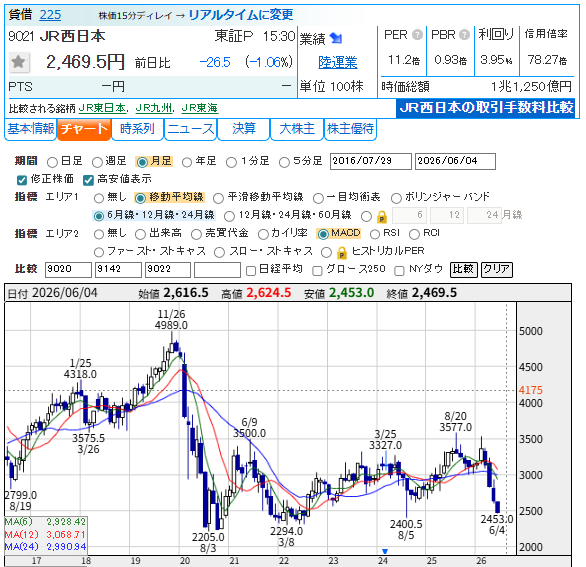
Task: Open the 基本情報 tab
Action: pos(30,129)
